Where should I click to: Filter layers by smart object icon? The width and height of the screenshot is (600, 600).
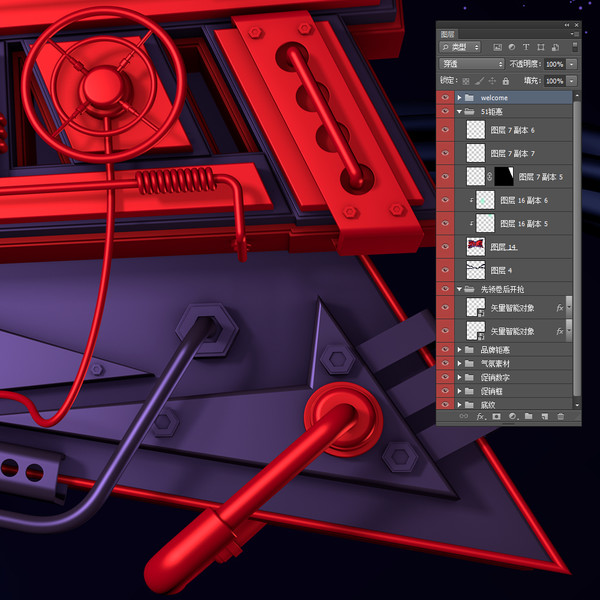click(555, 47)
